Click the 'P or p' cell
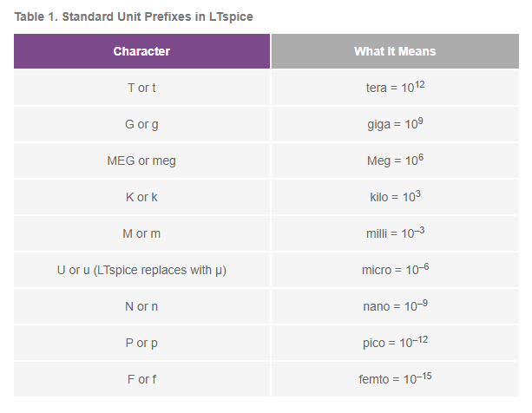The width and height of the screenshot is (532, 413). pyautogui.click(x=141, y=343)
